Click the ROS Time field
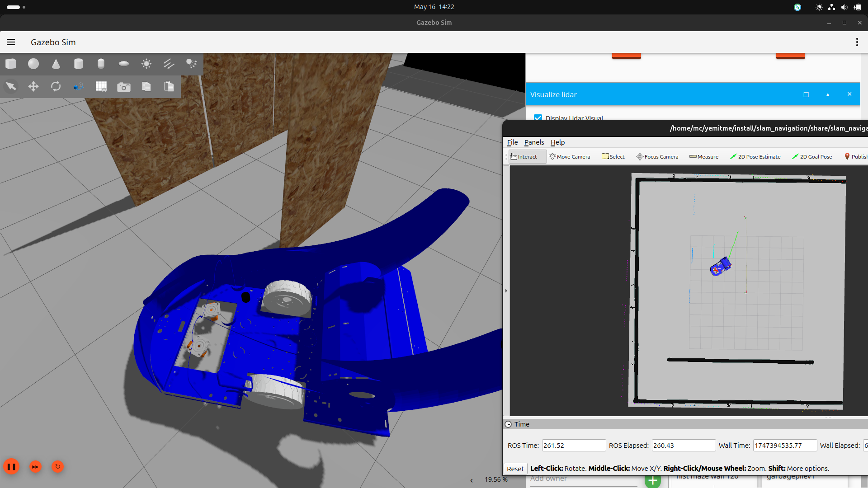This screenshot has width=868, height=488. [x=573, y=446]
